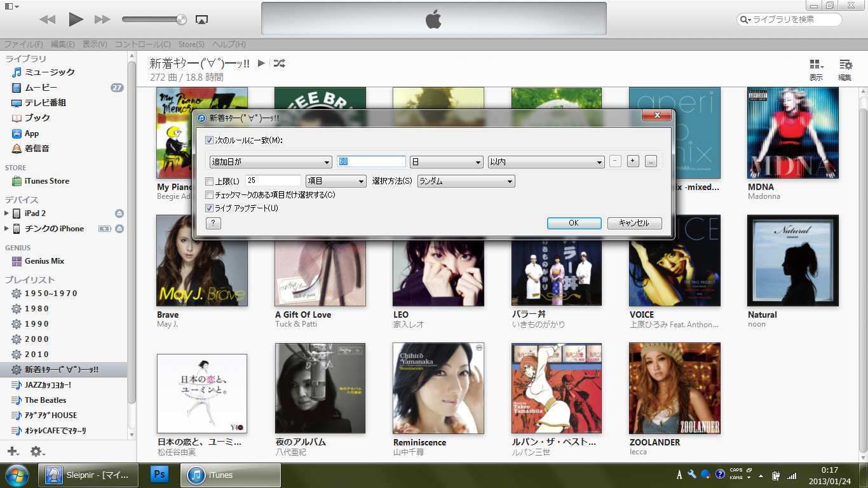Toggle the ライブ アップデート checkbox
868x488 pixels.
pos(210,208)
